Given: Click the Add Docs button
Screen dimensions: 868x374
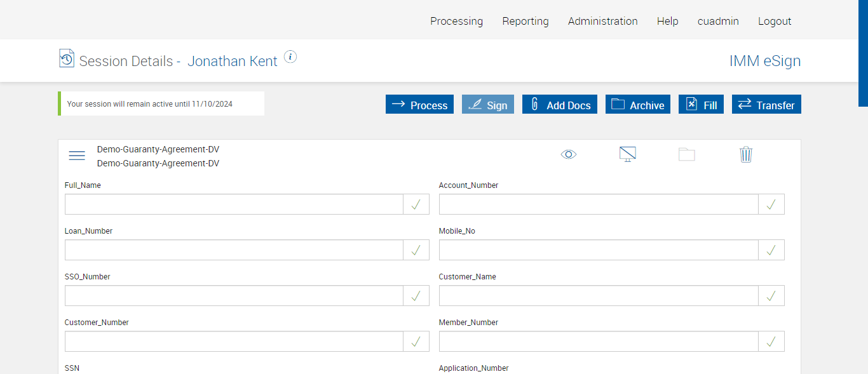Looking at the screenshot, I should point(560,105).
